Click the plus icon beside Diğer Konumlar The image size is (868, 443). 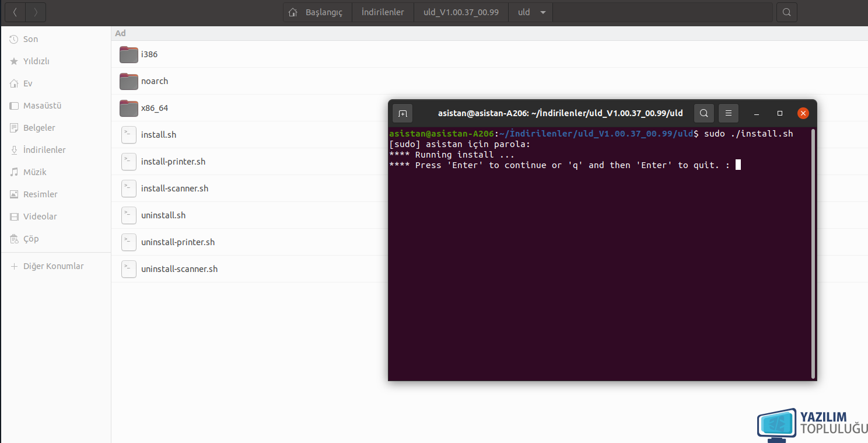point(14,266)
